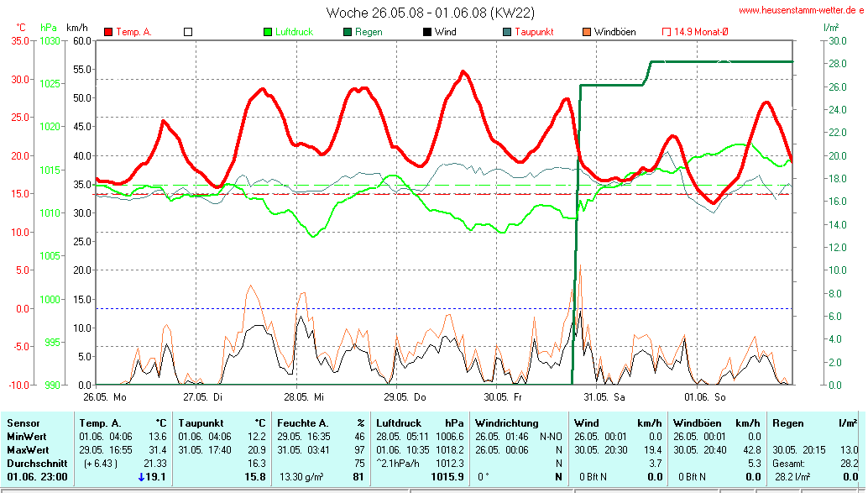Click the 14.9 Monat-Ø legend marker
Screen dimensions: 868x493
pyautogui.click(x=667, y=32)
